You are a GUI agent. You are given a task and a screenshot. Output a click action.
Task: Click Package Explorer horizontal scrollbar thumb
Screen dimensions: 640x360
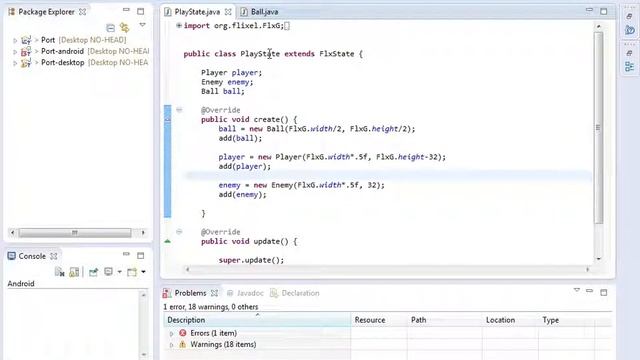(75, 233)
